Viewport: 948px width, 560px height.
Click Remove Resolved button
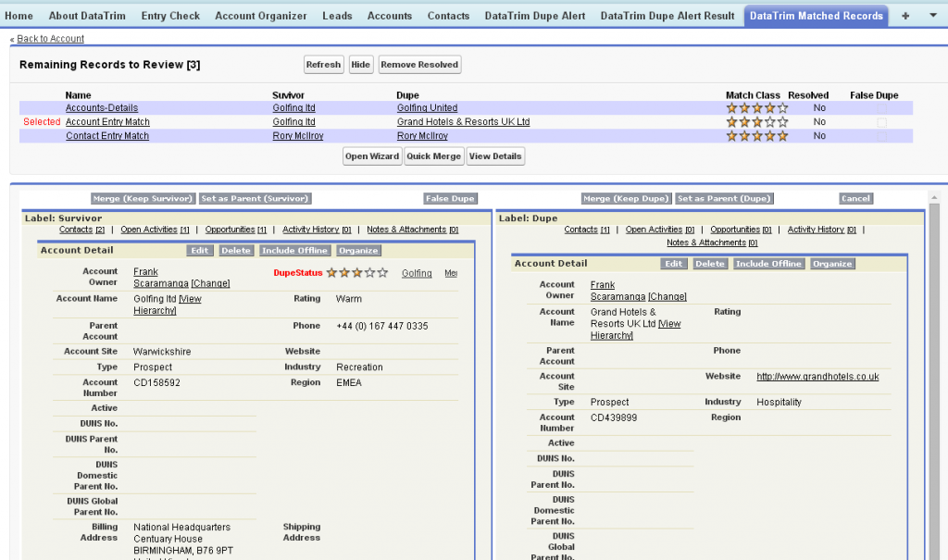(419, 65)
